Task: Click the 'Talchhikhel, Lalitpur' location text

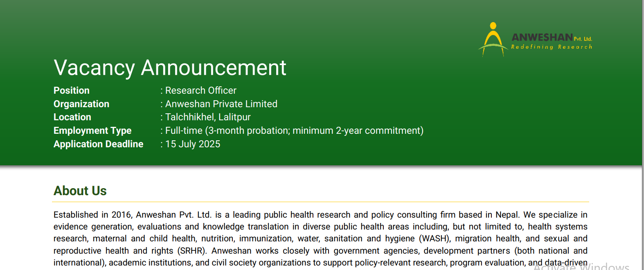Action: point(207,117)
